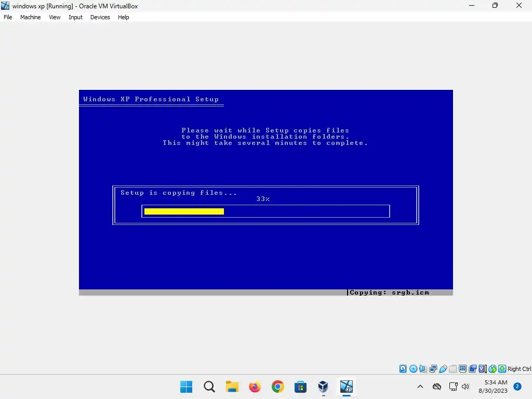Select the running XP VM taskbar icon
This screenshot has height=399, width=532.
[x=347, y=387]
